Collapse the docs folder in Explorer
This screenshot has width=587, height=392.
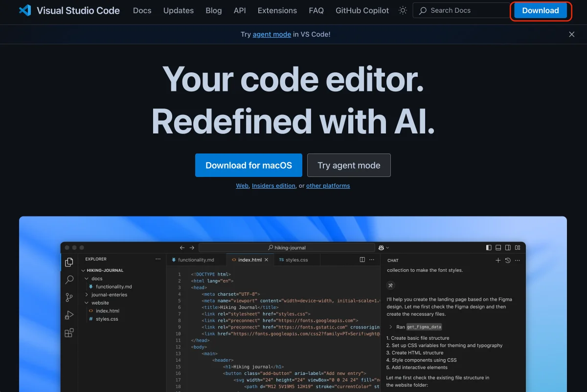[87, 279]
